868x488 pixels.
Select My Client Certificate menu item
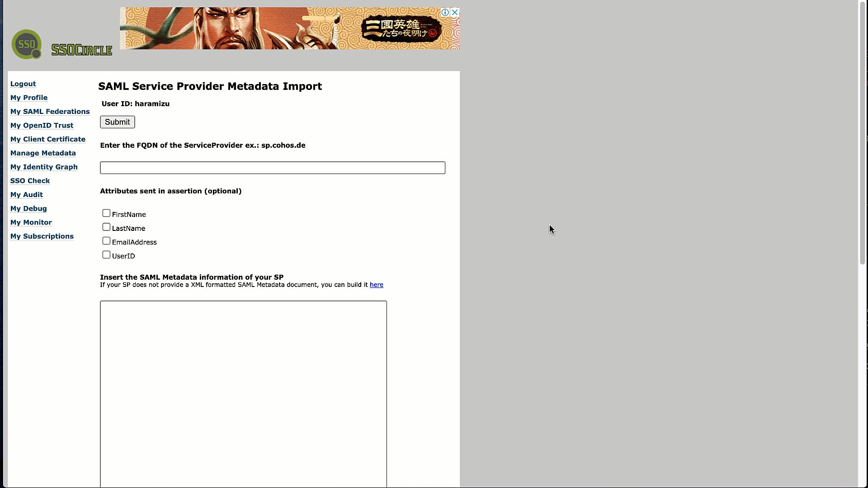47,139
